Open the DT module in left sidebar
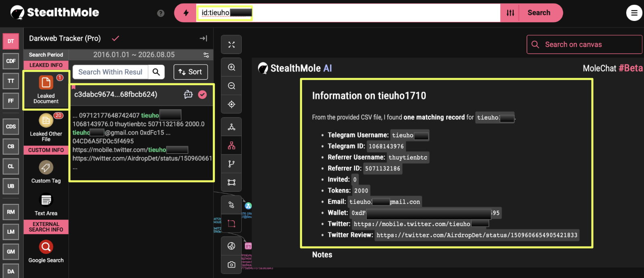This screenshot has width=644, height=278. pos(11,41)
